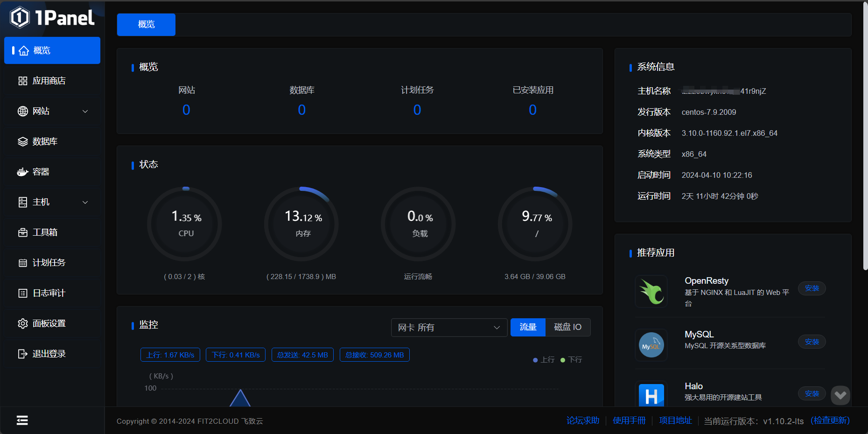Open the App Store (应用商店) sidebar icon
The width and height of the screenshot is (868, 434).
tap(22, 81)
